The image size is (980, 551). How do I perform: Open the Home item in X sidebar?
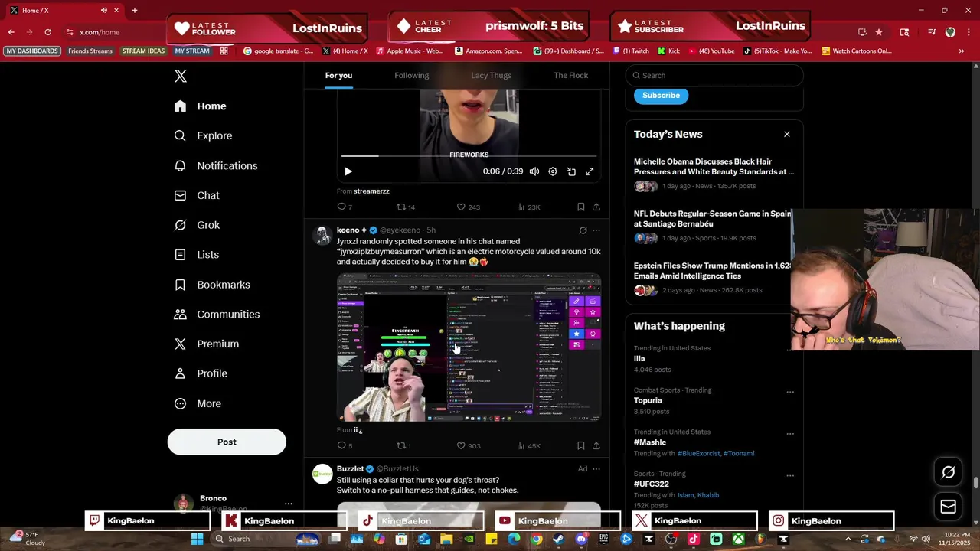(x=201, y=106)
